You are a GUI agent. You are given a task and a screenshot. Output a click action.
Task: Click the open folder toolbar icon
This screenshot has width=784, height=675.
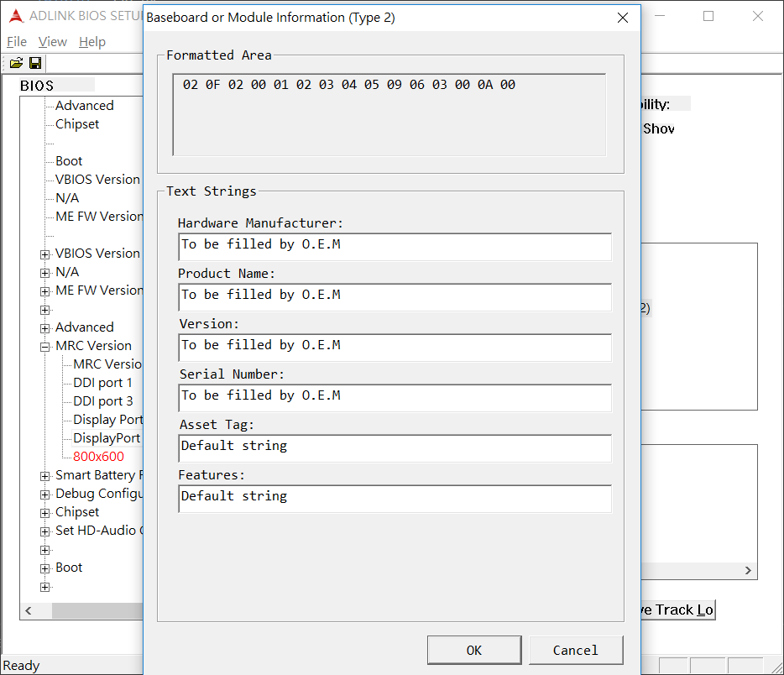click(16, 63)
